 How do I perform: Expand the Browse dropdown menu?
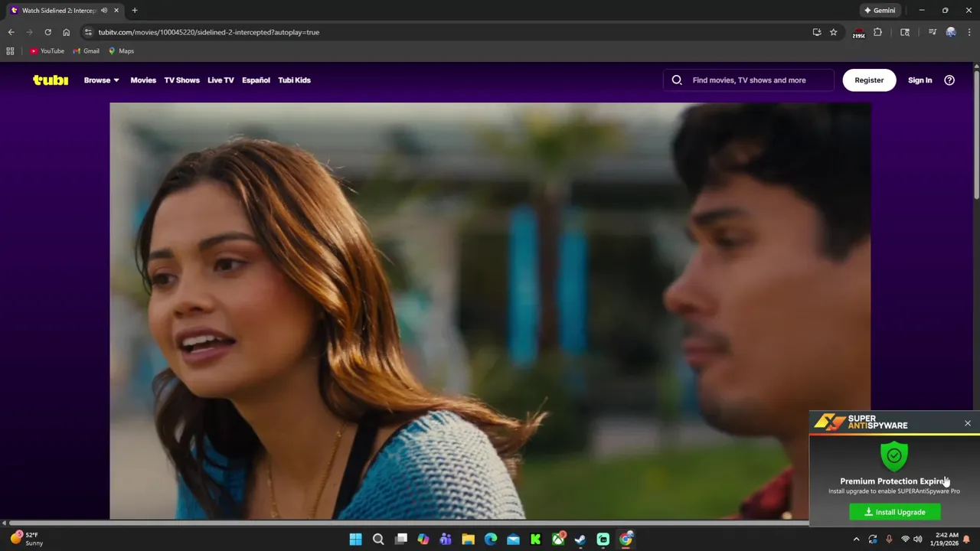(x=101, y=80)
